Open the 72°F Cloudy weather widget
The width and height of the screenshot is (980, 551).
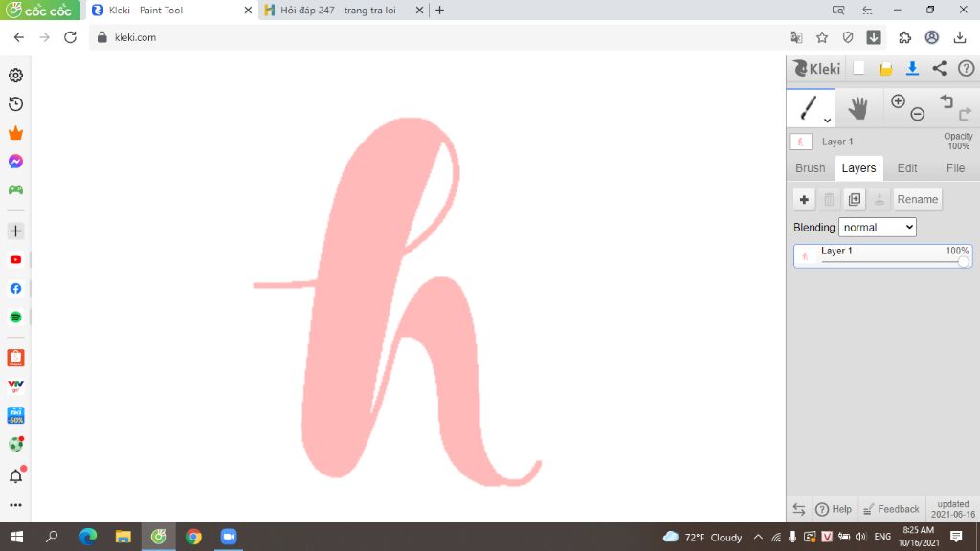point(702,537)
